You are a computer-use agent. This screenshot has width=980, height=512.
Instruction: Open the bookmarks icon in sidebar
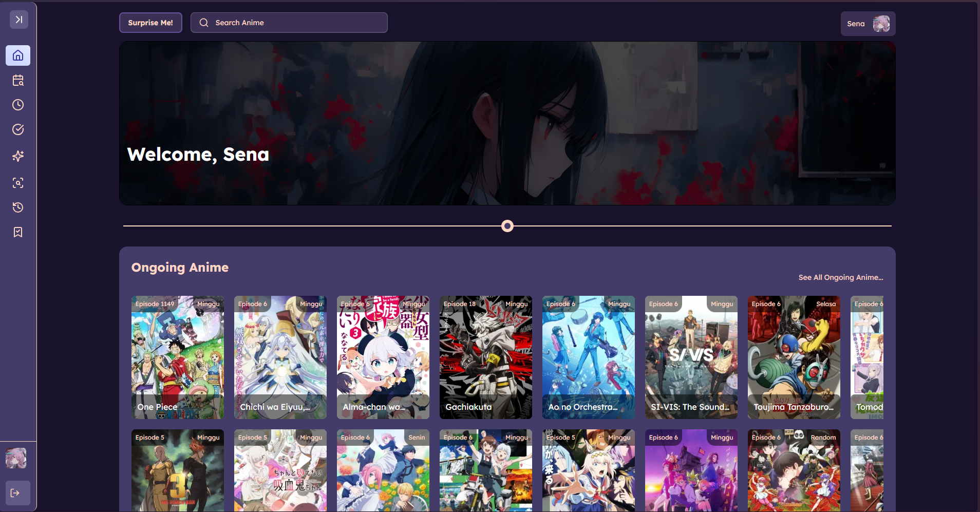18,232
